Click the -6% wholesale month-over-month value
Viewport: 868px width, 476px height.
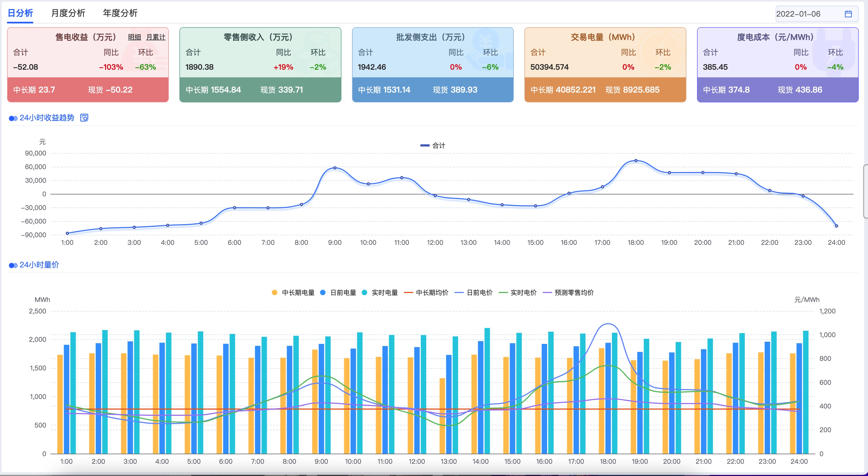click(490, 67)
